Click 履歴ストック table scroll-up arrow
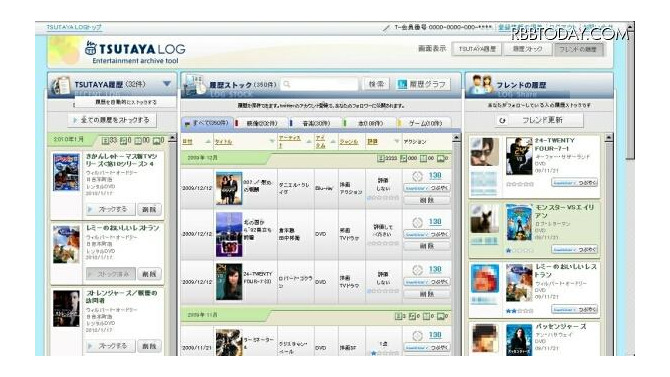Viewport: 670px width, 377px height. (456, 138)
